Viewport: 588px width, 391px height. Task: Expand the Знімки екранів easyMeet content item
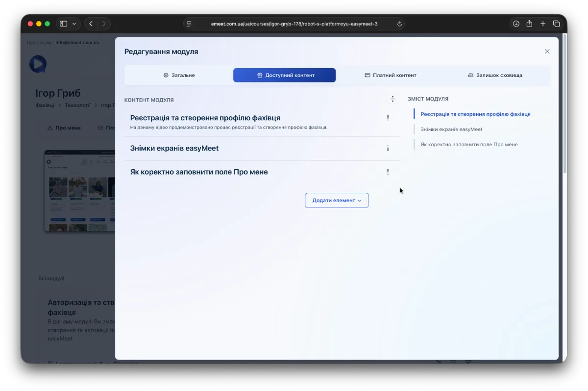(x=174, y=148)
